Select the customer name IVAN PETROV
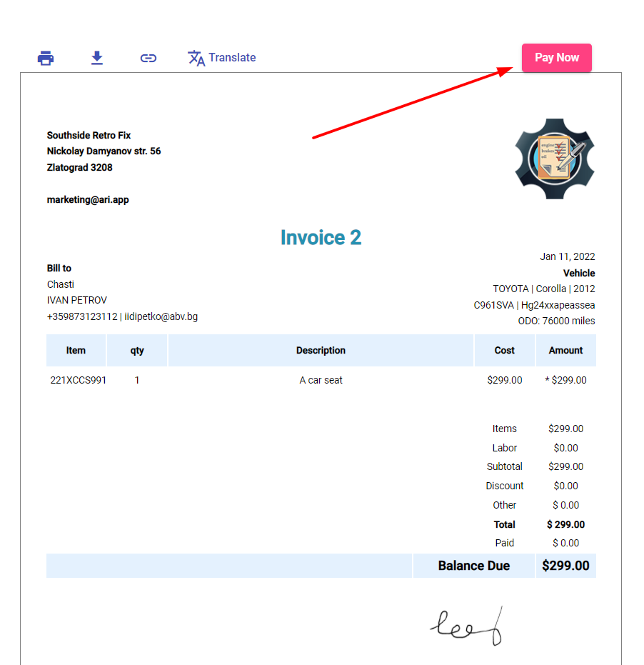The width and height of the screenshot is (644, 665). [x=76, y=300]
